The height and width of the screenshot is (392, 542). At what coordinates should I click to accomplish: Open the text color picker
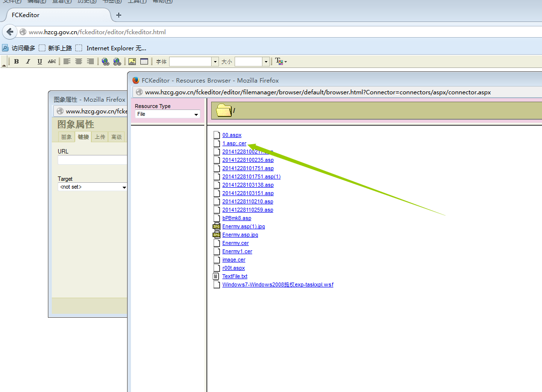(281, 62)
